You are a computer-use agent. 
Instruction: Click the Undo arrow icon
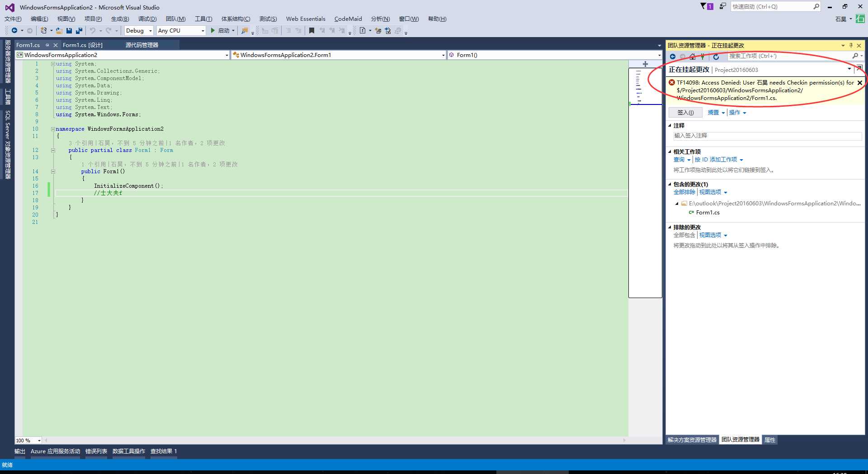(x=92, y=30)
